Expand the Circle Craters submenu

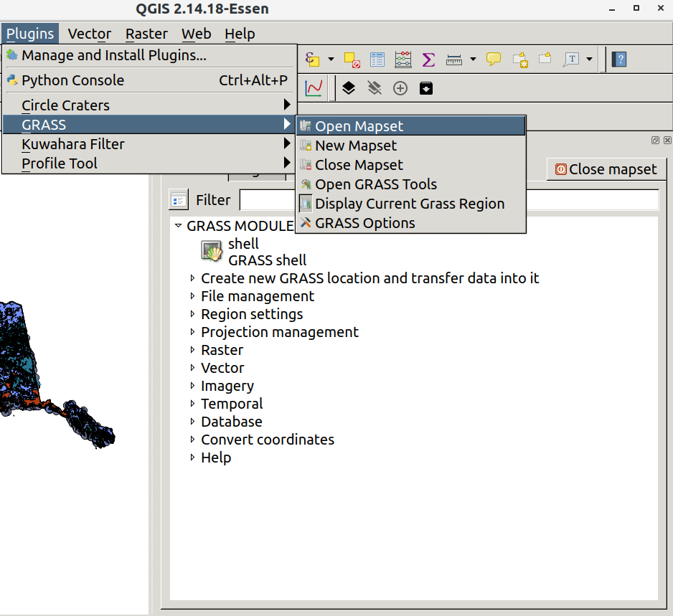(x=149, y=105)
